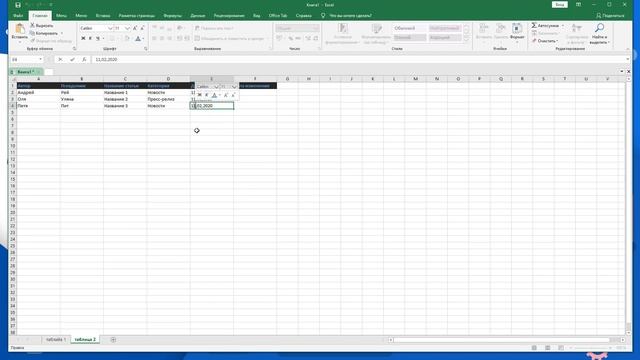Click the Paste (Вставить) clipboard icon
The image size is (640, 360).
pos(19,29)
